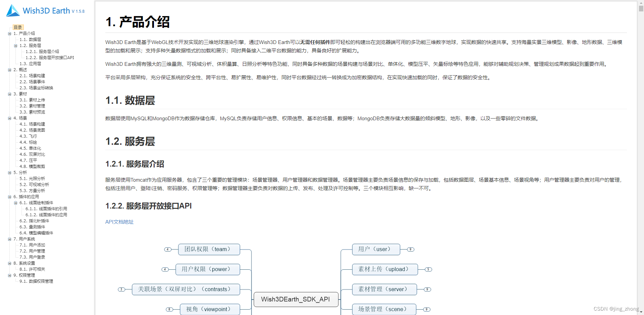Open '3.1. 素材上传' entry

[x=32, y=100]
